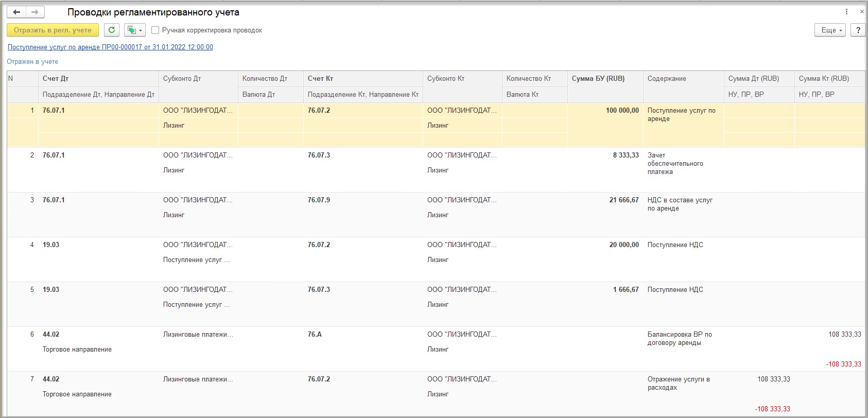
Task: Open the green report icon dropdown
Action: (135, 30)
